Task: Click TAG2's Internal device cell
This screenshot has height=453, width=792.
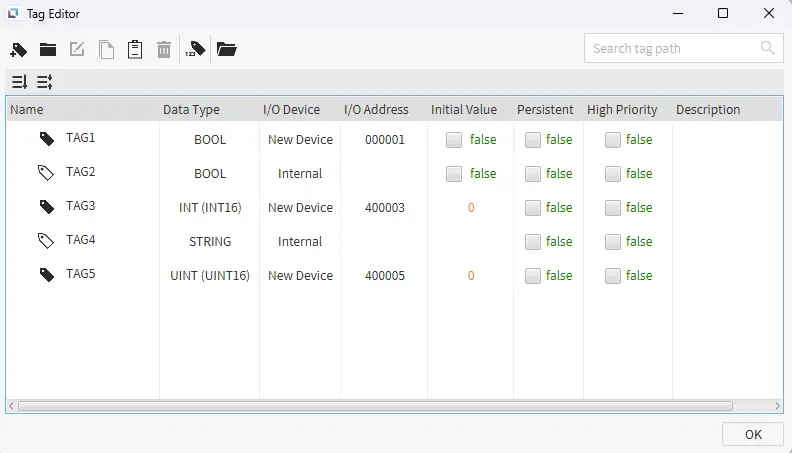Action: point(300,174)
